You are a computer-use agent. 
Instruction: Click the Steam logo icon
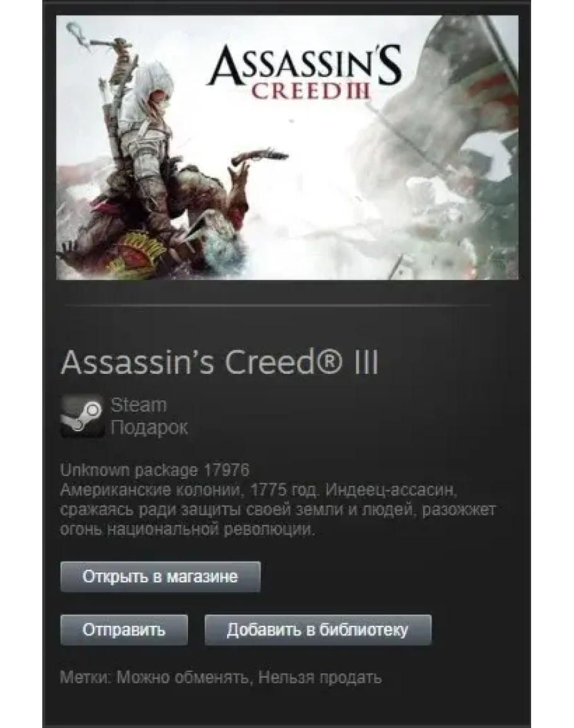pyautogui.click(x=82, y=416)
